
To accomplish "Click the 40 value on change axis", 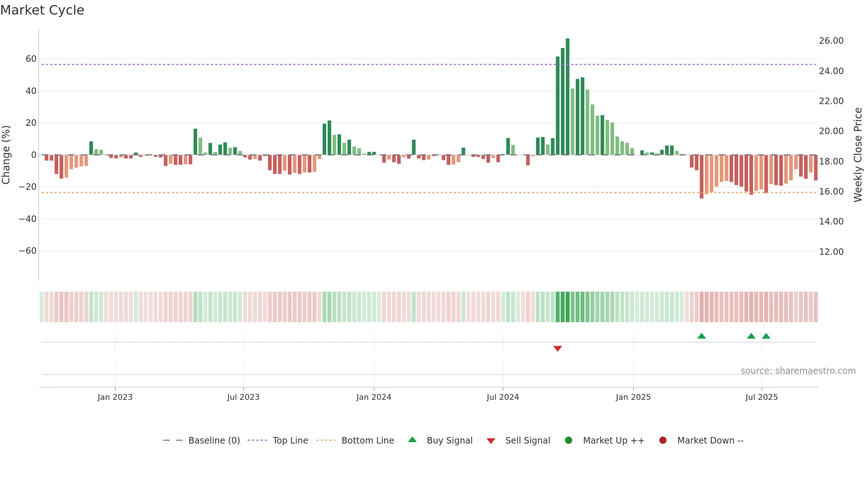I will pyautogui.click(x=31, y=91).
